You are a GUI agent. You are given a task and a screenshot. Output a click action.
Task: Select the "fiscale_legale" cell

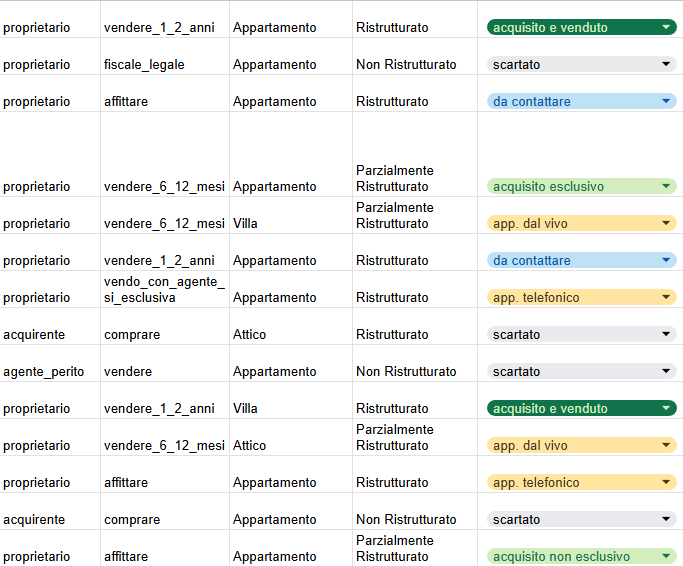coord(144,65)
